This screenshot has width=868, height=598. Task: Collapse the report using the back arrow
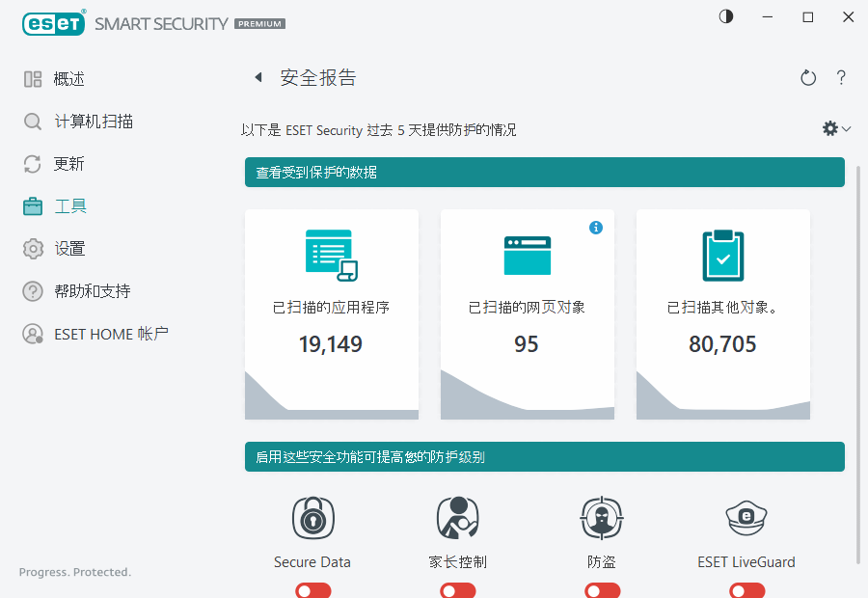pyautogui.click(x=258, y=77)
